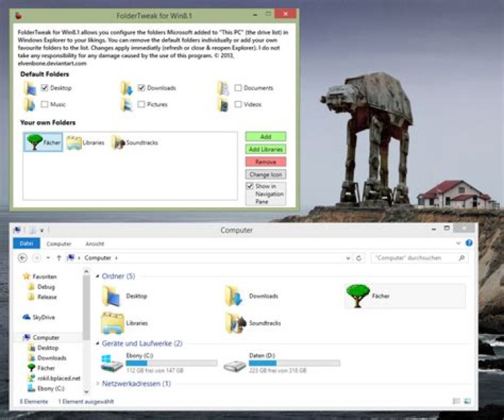Collapse the Geräte und Laufwerke group
The width and height of the screenshot is (504, 420).
tap(97, 344)
